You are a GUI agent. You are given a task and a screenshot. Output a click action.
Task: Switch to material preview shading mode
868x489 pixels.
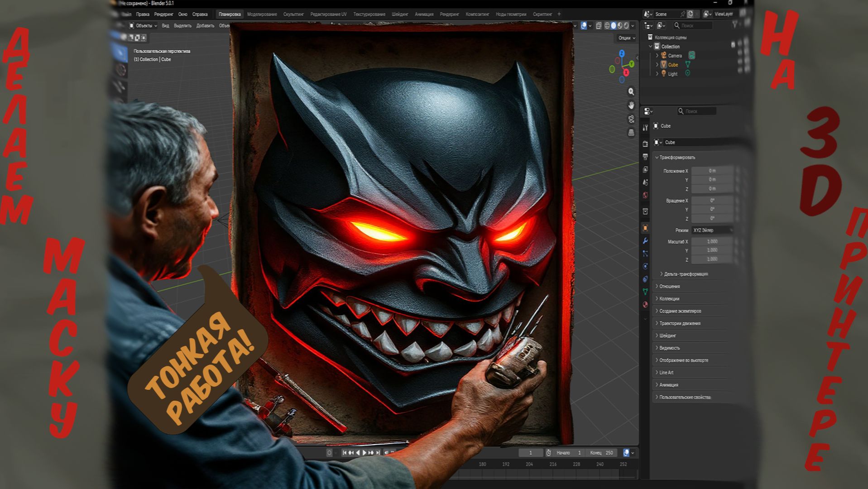click(x=620, y=26)
